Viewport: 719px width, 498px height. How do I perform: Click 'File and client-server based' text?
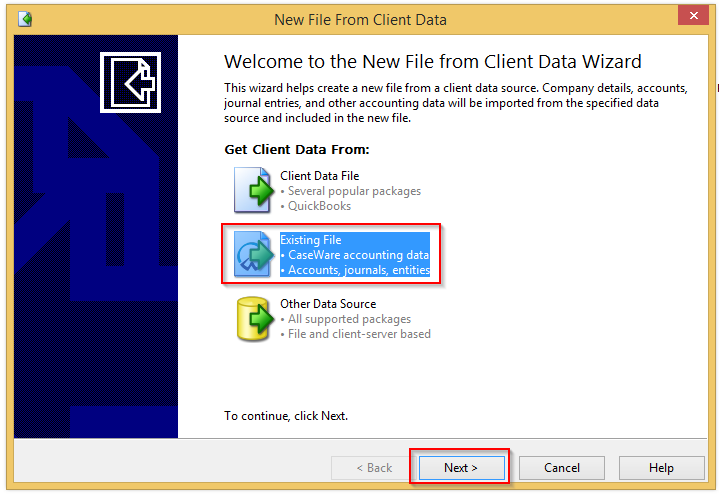point(359,334)
